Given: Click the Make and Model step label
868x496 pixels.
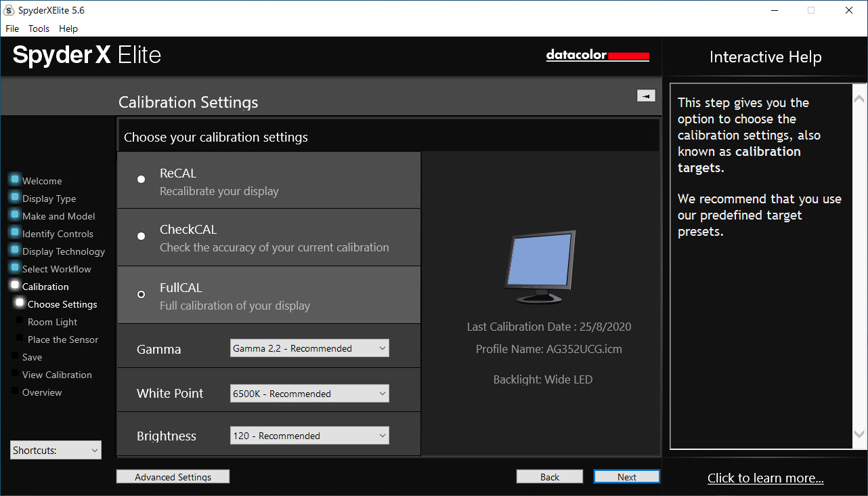Looking at the screenshot, I should click(x=59, y=216).
